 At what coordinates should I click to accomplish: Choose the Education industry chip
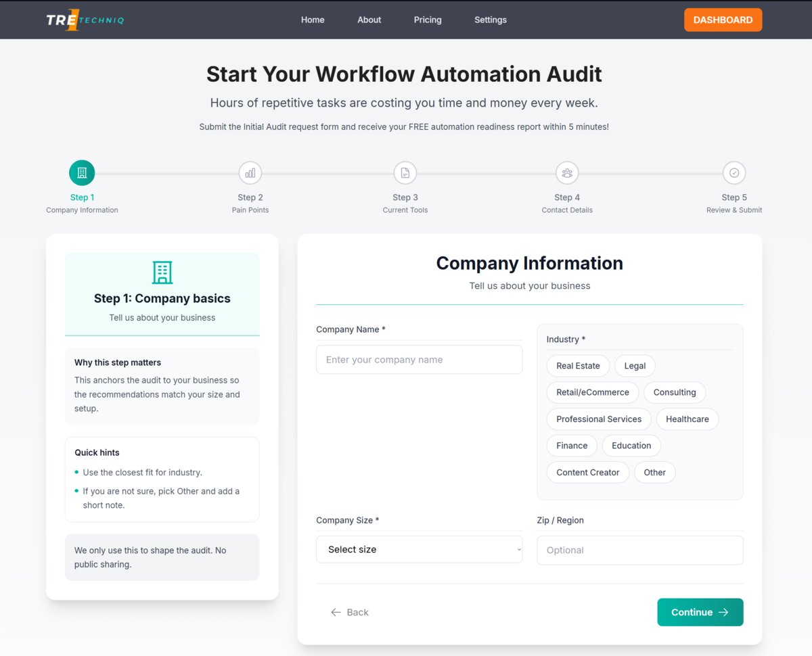pos(631,446)
